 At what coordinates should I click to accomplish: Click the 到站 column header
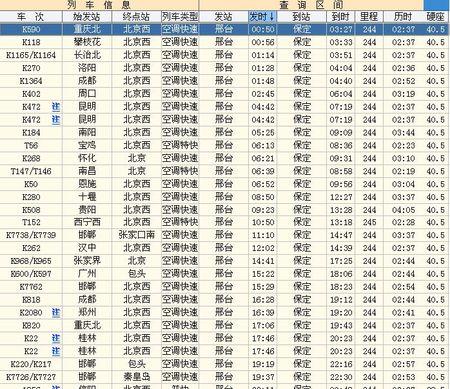(x=302, y=16)
